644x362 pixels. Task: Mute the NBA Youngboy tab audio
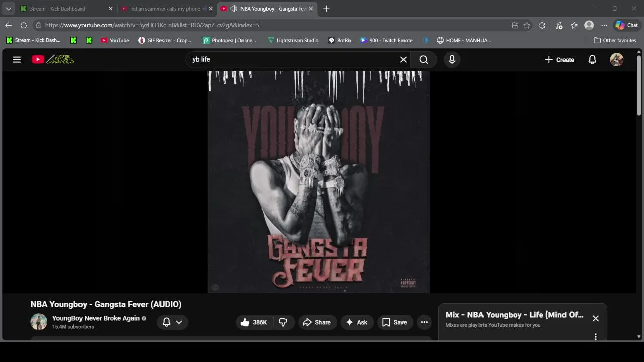[234, 9]
